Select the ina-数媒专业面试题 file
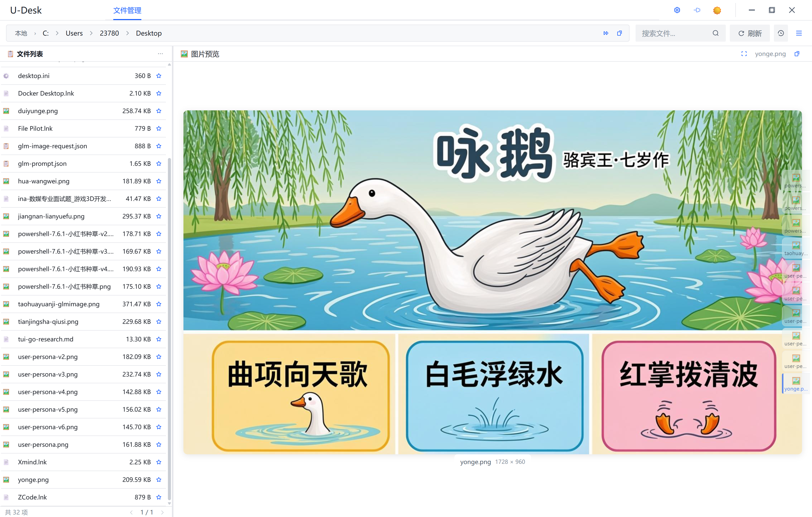Viewport: 812px width, 517px height. (83, 198)
